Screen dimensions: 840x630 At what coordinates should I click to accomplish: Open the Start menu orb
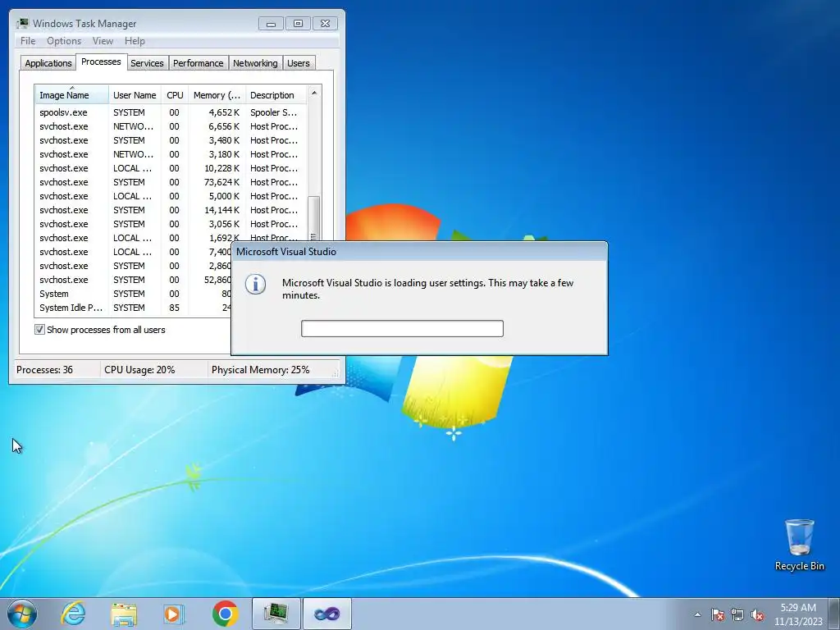coord(22,614)
